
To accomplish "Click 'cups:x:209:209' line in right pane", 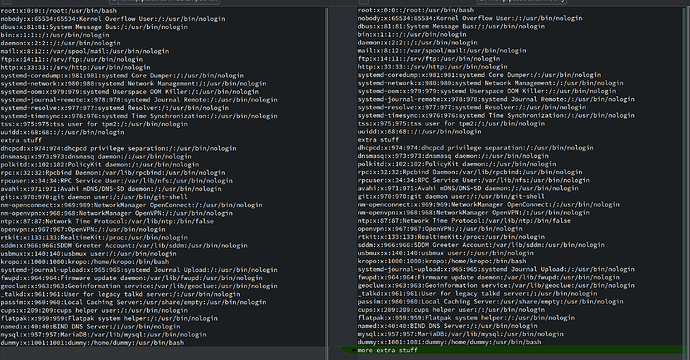I will [451, 310].
